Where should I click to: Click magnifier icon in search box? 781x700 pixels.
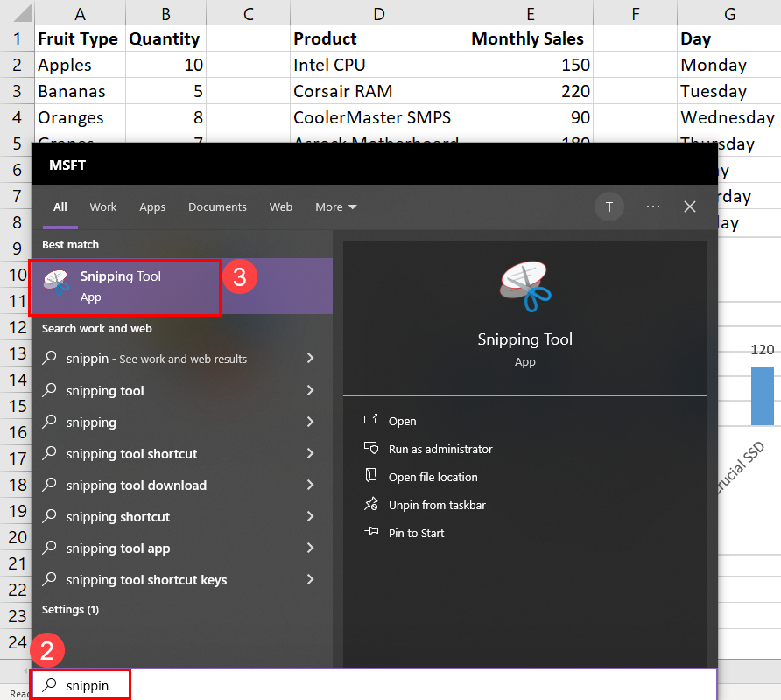click(49, 684)
